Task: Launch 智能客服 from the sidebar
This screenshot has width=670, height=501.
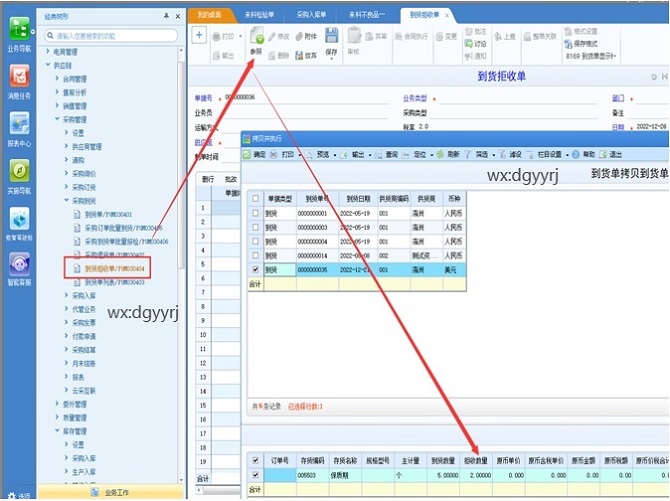Action: pyautogui.click(x=18, y=266)
